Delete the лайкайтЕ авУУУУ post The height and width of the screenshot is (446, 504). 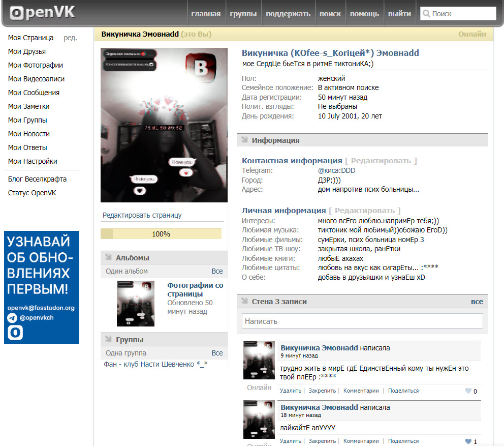click(x=290, y=441)
